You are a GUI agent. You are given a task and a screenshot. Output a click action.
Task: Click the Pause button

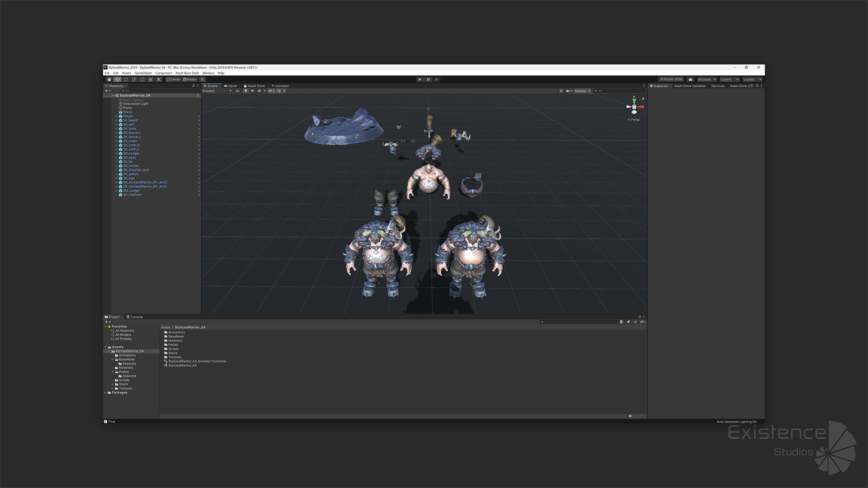coord(428,80)
